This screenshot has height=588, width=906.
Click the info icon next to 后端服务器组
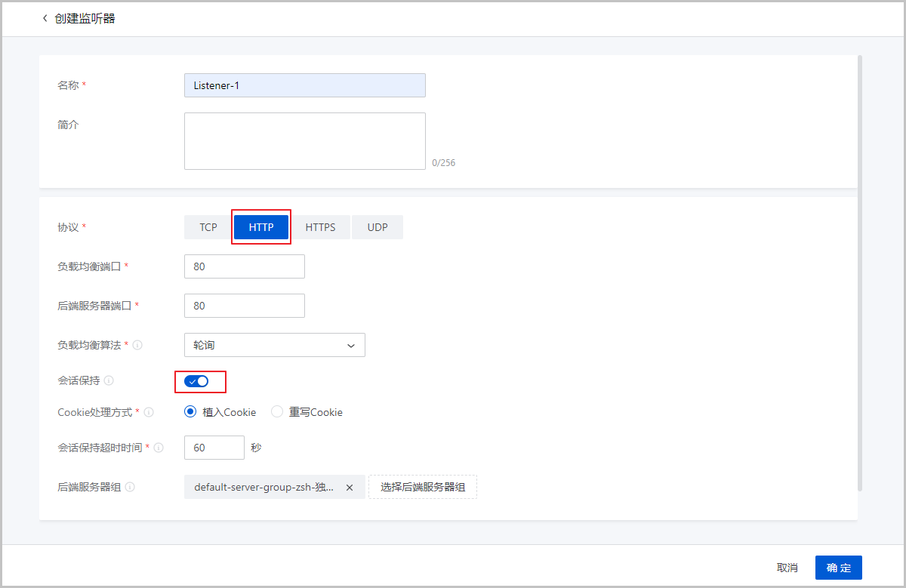(130, 488)
